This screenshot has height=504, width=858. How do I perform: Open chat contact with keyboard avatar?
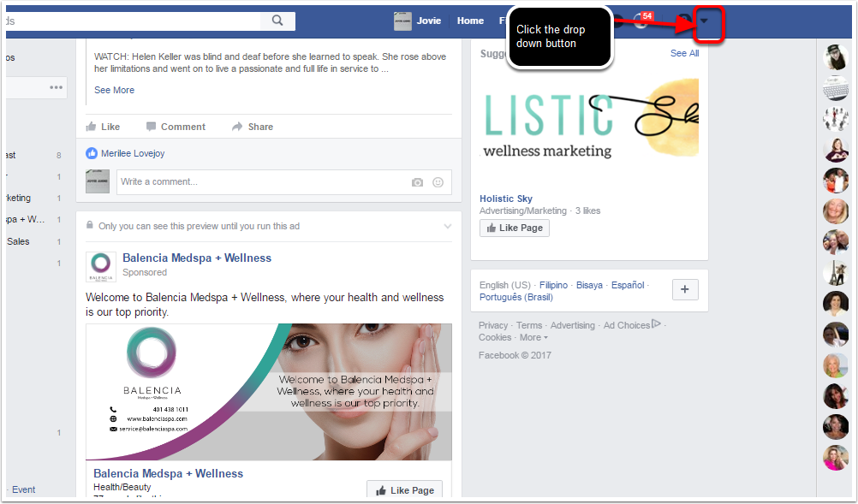836,88
